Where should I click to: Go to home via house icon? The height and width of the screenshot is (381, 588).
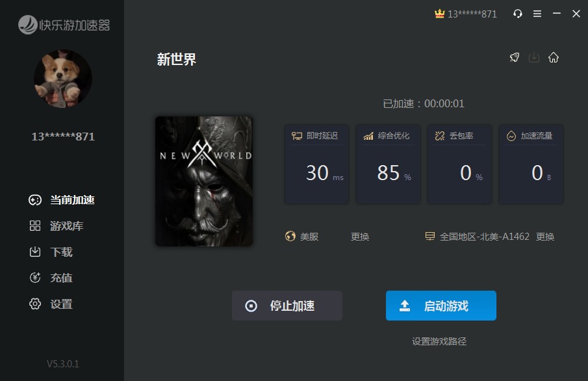coord(554,57)
